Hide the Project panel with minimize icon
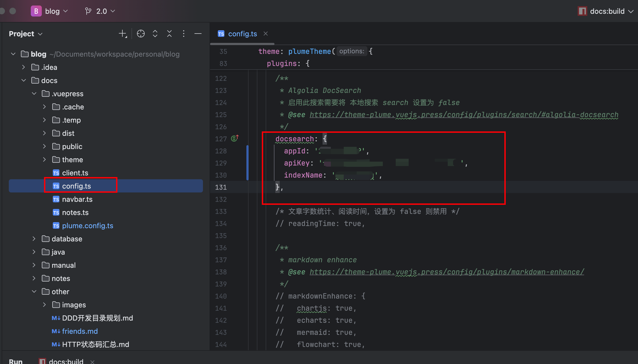 (198, 34)
